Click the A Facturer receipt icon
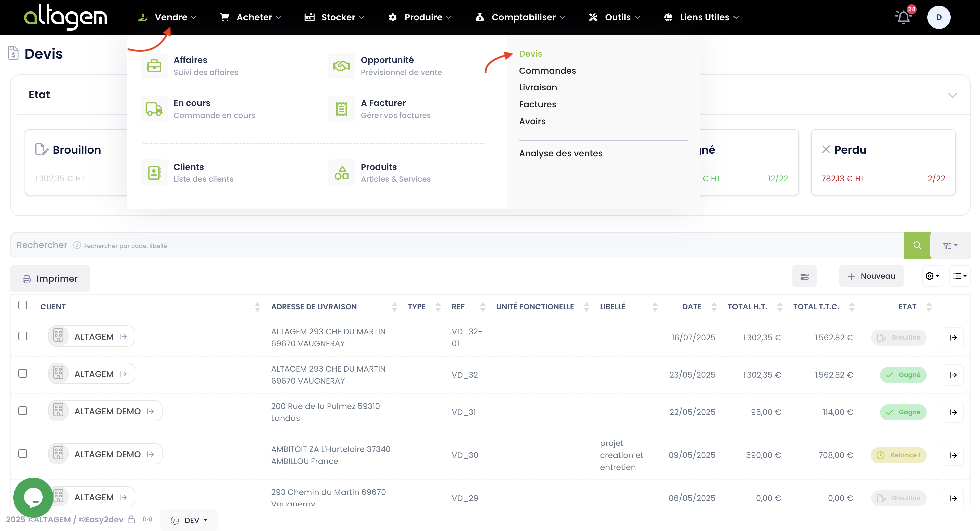The width and height of the screenshot is (980, 531). [341, 109]
